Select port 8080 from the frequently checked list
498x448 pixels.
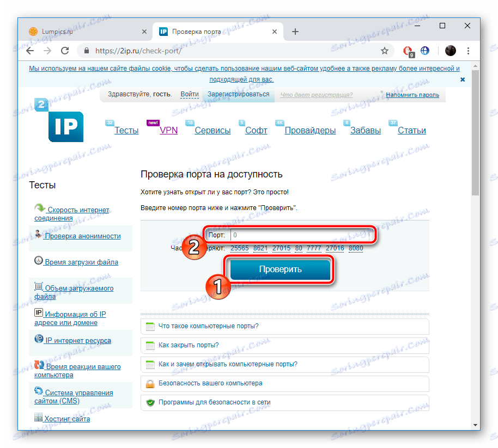tap(356, 248)
